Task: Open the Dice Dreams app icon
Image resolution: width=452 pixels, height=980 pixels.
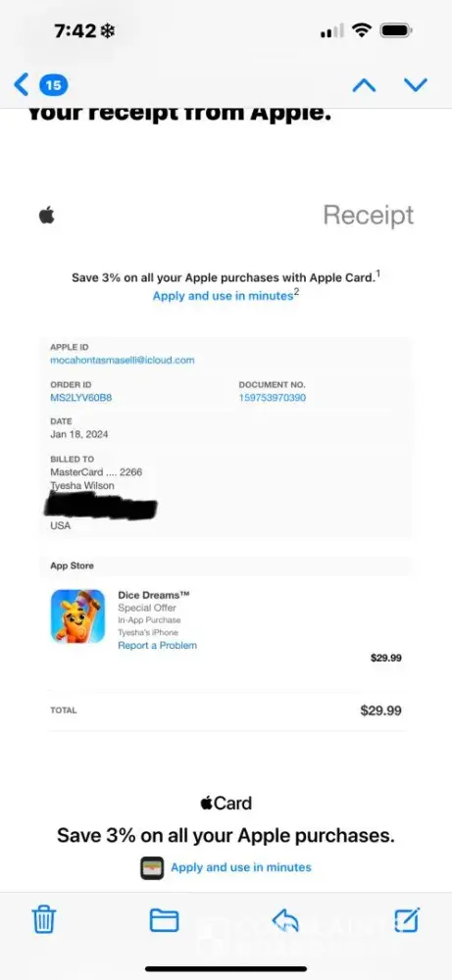Action: point(77,615)
